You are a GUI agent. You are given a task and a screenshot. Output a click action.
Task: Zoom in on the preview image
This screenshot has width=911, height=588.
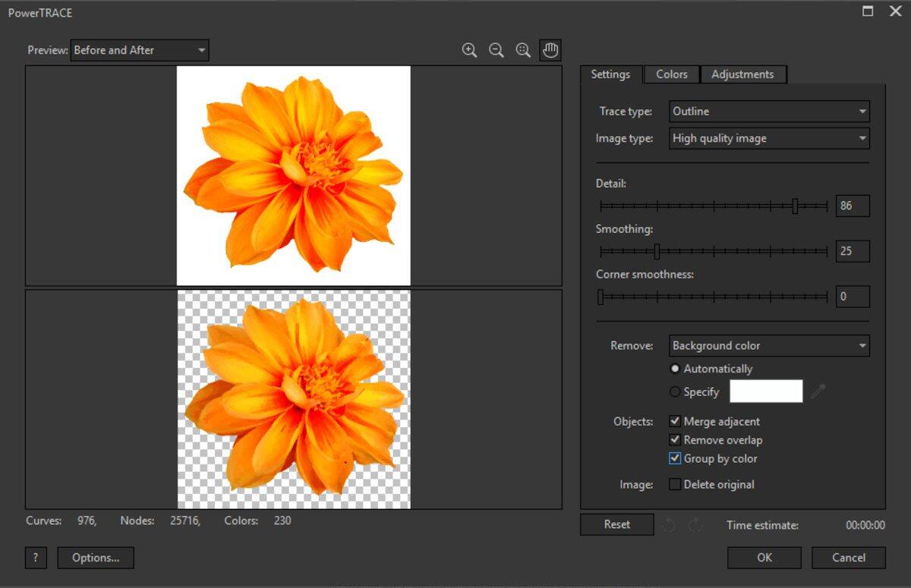[x=469, y=50]
